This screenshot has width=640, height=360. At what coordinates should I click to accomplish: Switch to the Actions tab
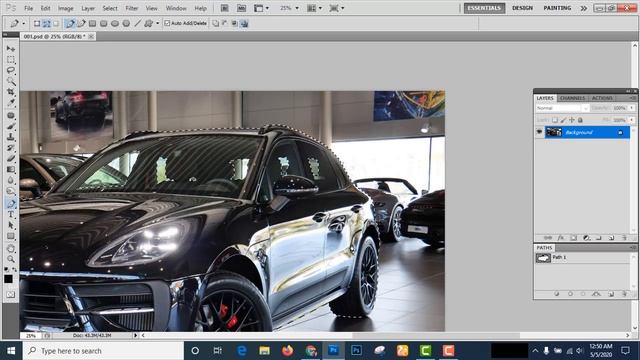602,98
